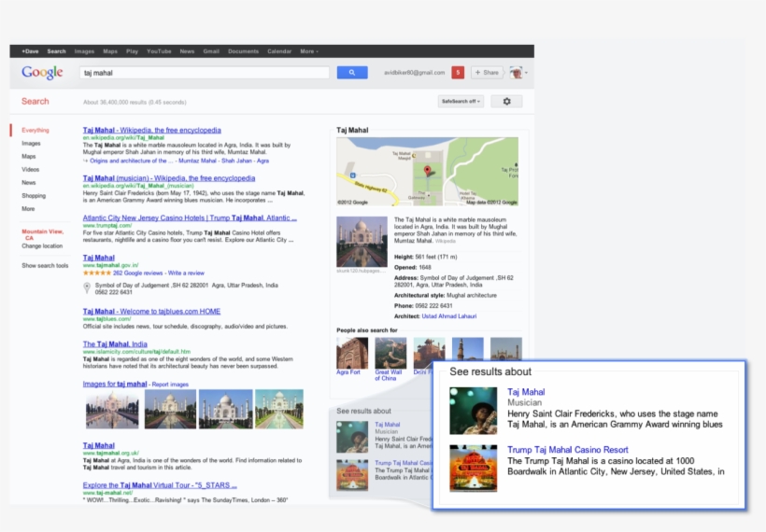The height and width of the screenshot is (532, 766).
Task: Open the SafeSearch off dropdown
Action: click(461, 101)
